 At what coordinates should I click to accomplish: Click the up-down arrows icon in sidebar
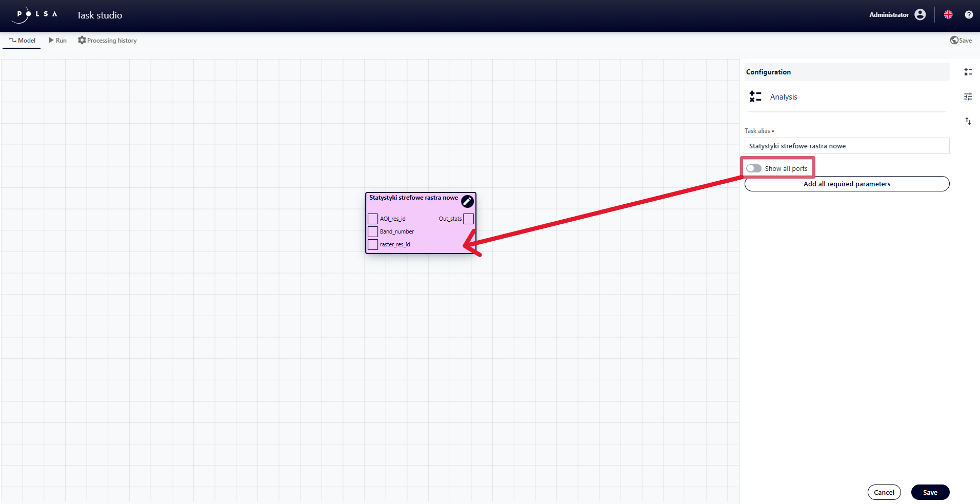point(968,121)
